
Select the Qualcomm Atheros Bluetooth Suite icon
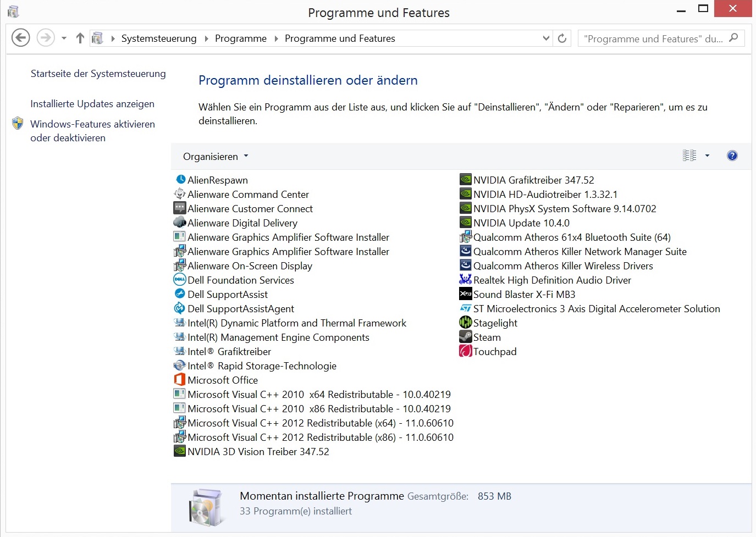pos(466,237)
